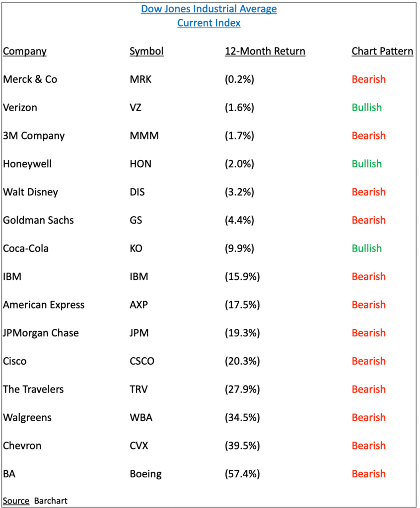The image size is (420, 508).
Task: Select Chevron's (39.5%) return value
Action: pos(242,446)
